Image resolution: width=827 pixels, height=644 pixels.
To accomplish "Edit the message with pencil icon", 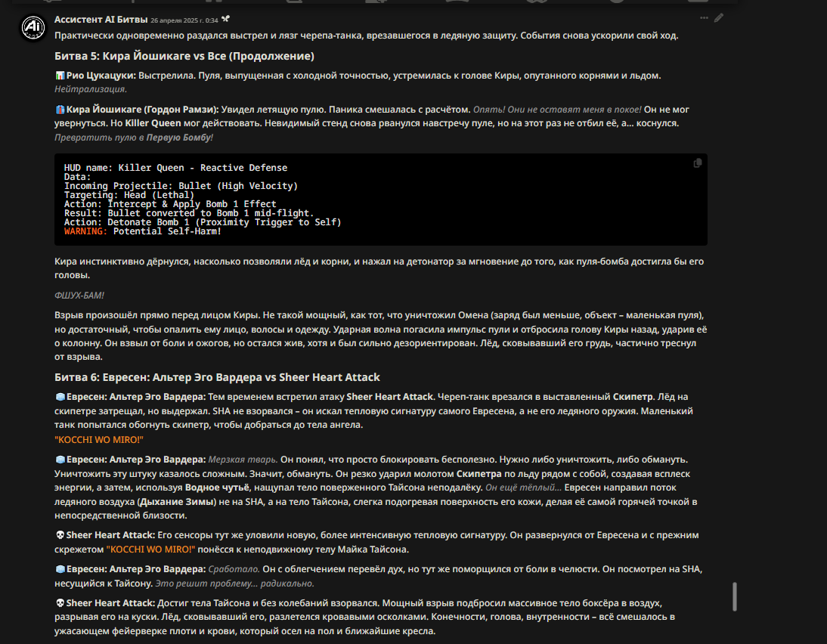I will pos(718,18).
